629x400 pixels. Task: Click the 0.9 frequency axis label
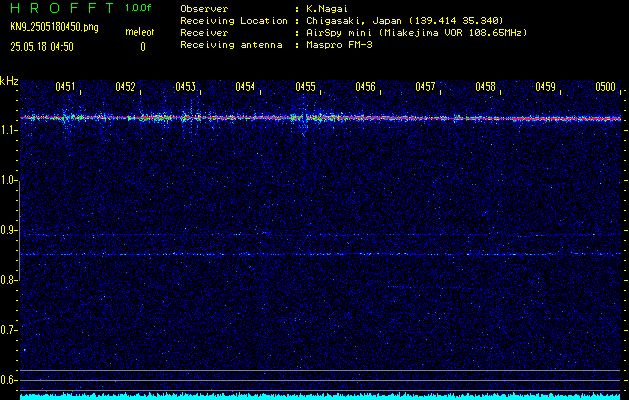(8, 230)
